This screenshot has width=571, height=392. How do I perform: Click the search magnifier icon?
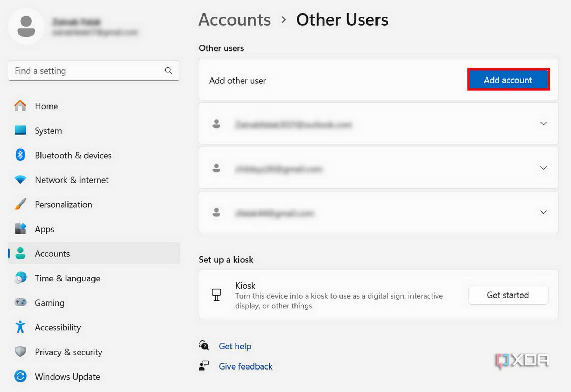pos(169,71)
